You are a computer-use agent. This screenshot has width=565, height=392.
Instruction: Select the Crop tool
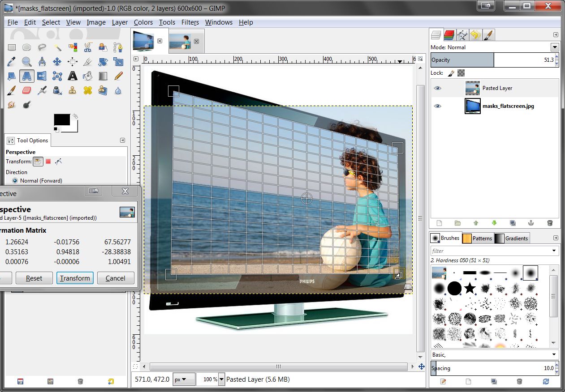click(88, 62)
